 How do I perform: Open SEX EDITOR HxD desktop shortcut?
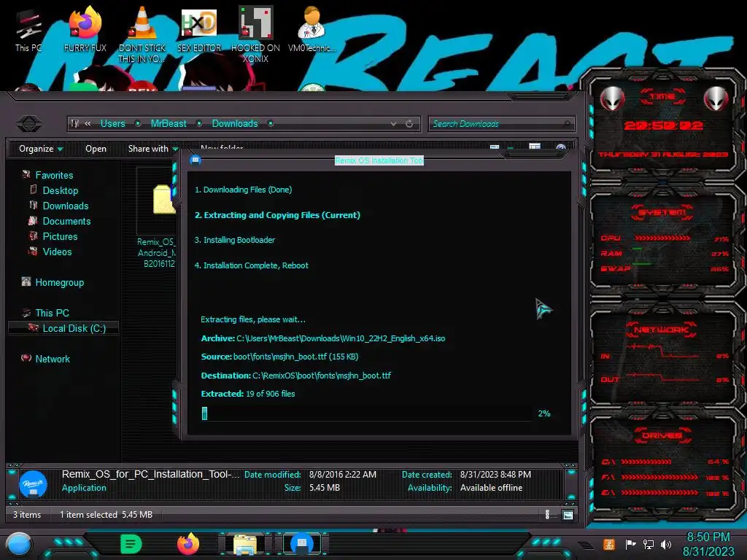pyautogui.click(x=199, y=29)
